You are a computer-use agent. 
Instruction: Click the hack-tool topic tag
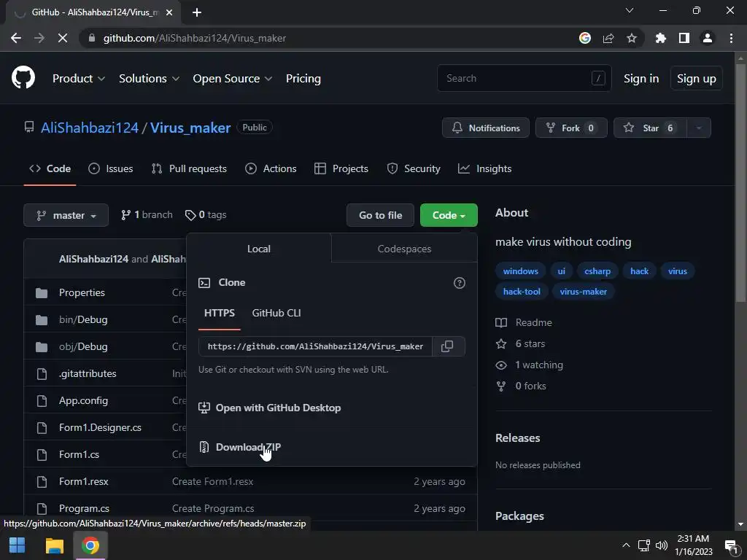coord(522,292)
